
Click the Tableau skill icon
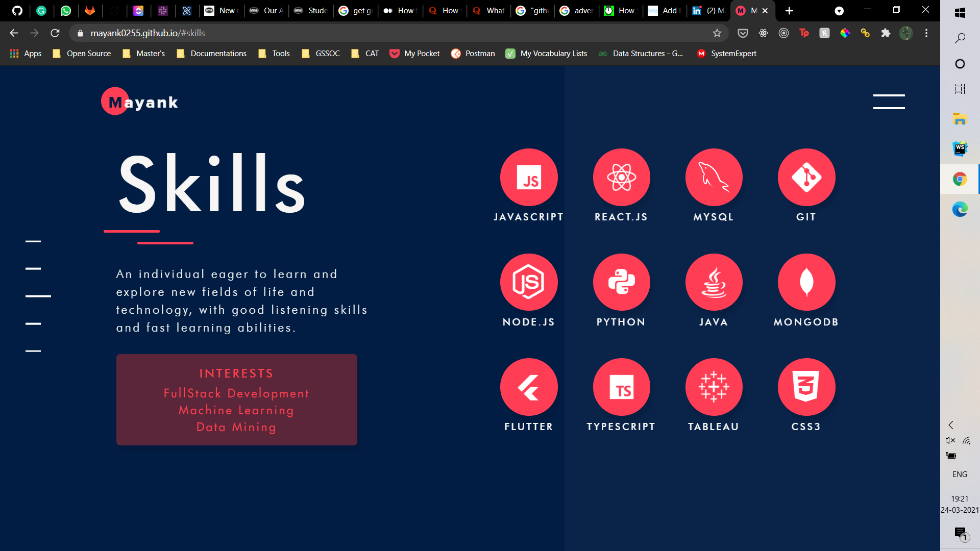(714, 387)
